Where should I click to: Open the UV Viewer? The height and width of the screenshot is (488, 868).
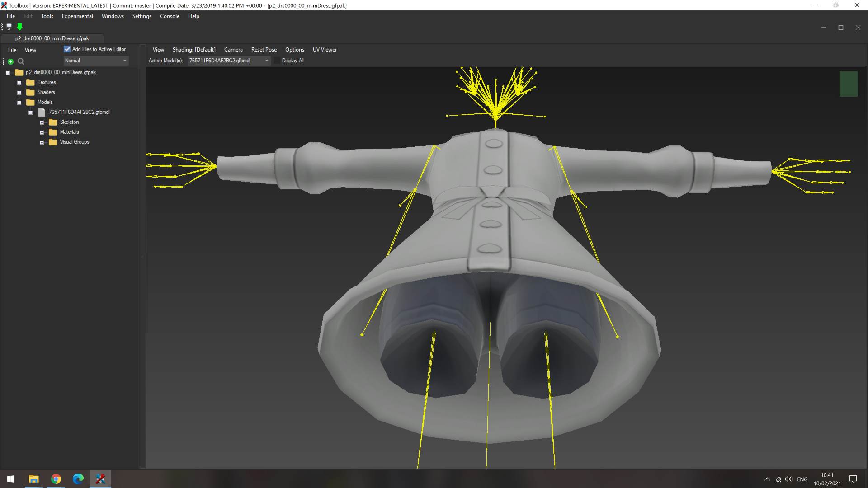tap(325, 50)
